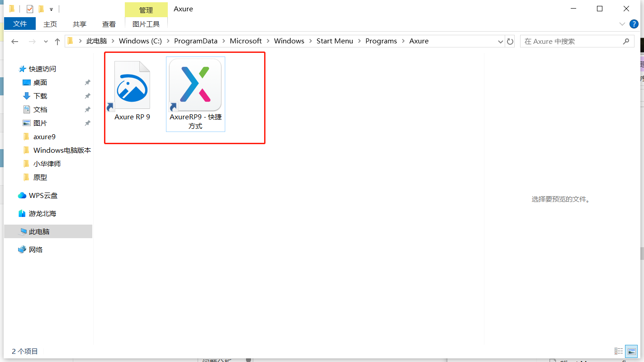Click the folder icon in the title bar
This screenshot has height=362, width=644.
12,9
